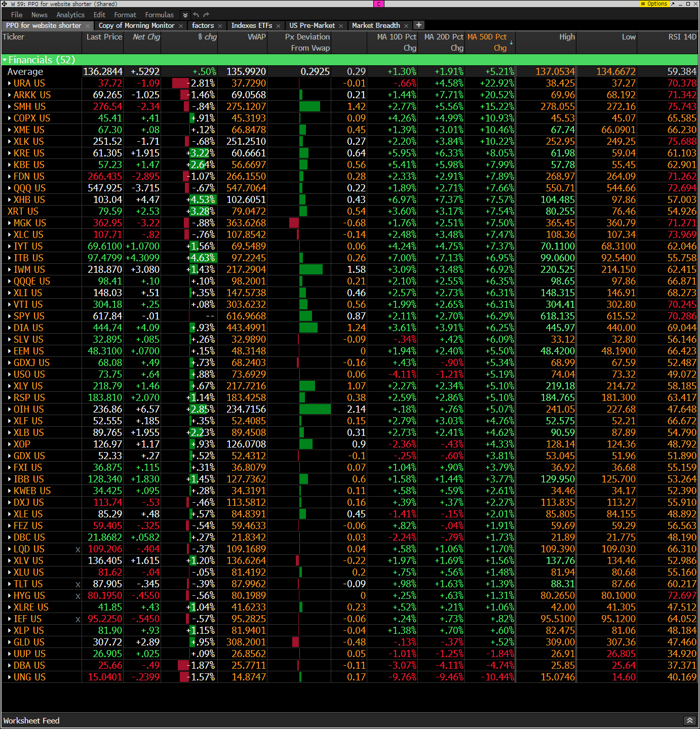Screen dimensions: 700x729
Task: Expand the GLD US row
Action: pos(10,642)
